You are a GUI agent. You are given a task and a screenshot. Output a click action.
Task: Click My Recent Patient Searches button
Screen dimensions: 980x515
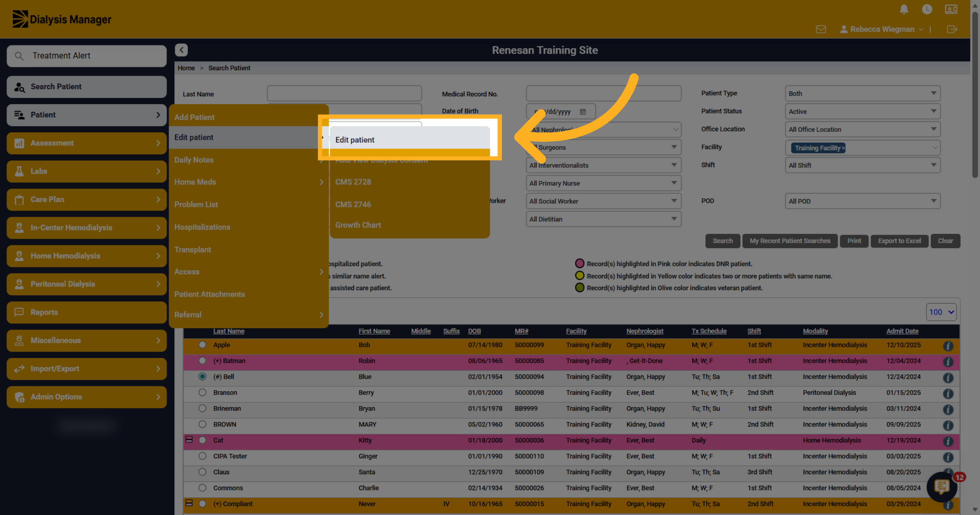pos(790,241)
